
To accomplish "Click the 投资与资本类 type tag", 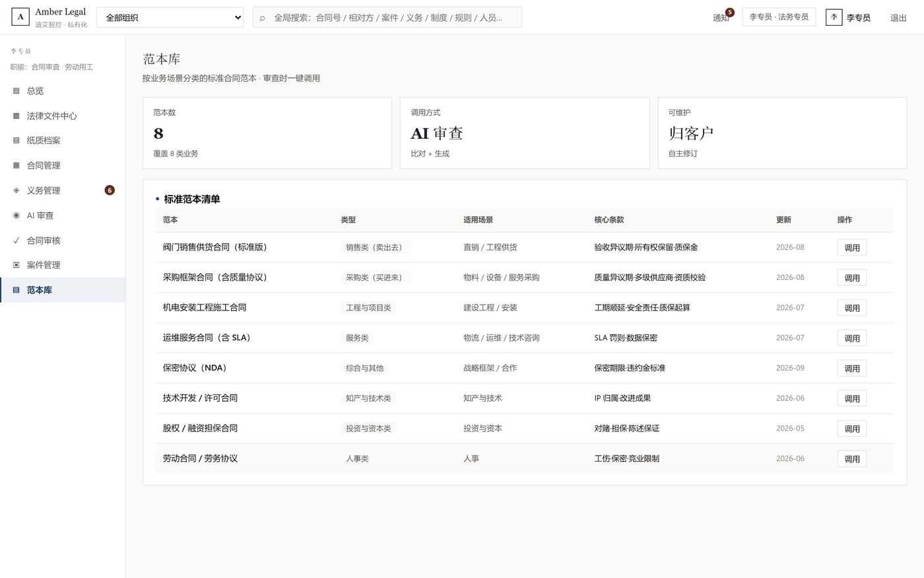I will (x=369, y=429).
